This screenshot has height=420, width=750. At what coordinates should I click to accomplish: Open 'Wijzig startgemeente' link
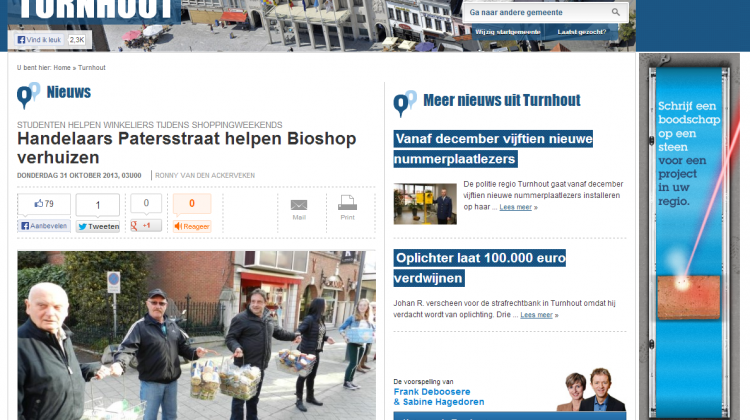[x=507, y=32]
